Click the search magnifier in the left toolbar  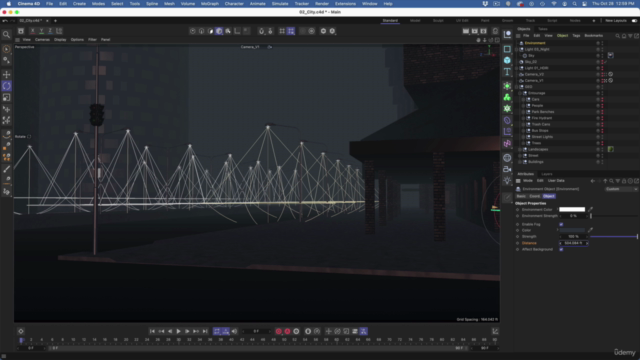7,35
